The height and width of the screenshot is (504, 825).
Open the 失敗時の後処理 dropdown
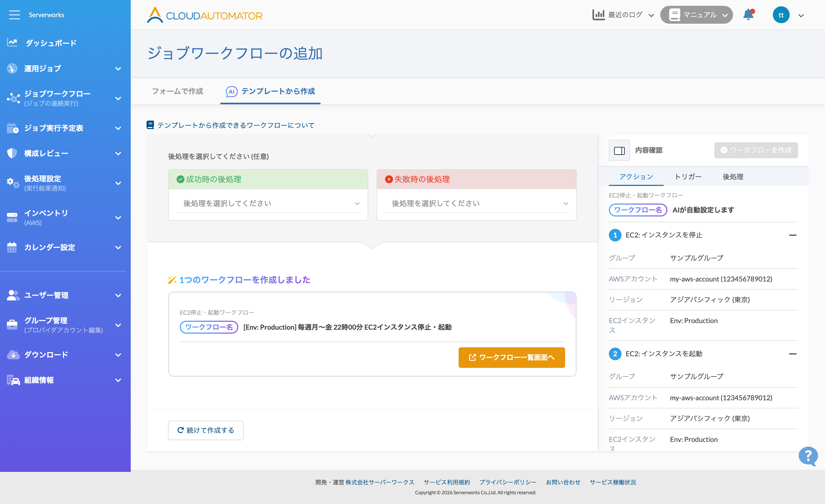point(477,203)
